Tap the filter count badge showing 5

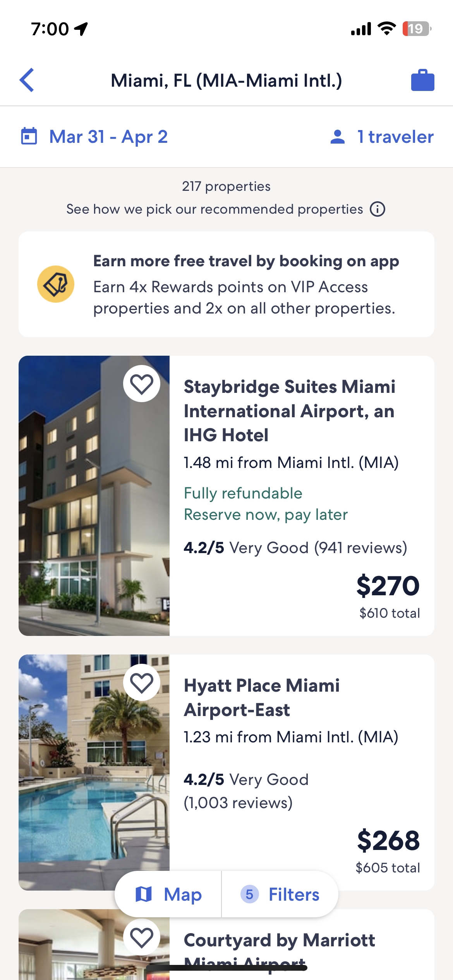(x=249, y=894)
